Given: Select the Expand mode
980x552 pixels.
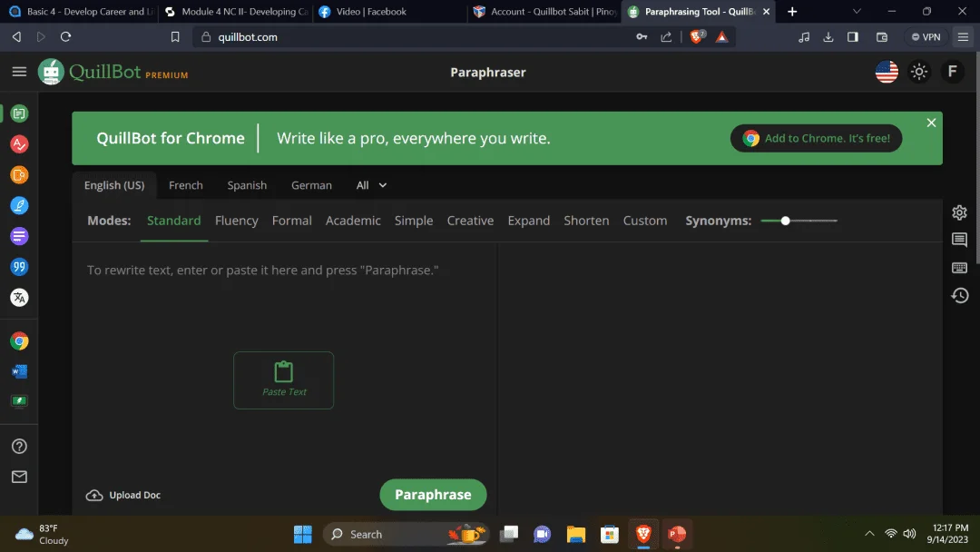Looking at the screenshot, I should (529, 221).
